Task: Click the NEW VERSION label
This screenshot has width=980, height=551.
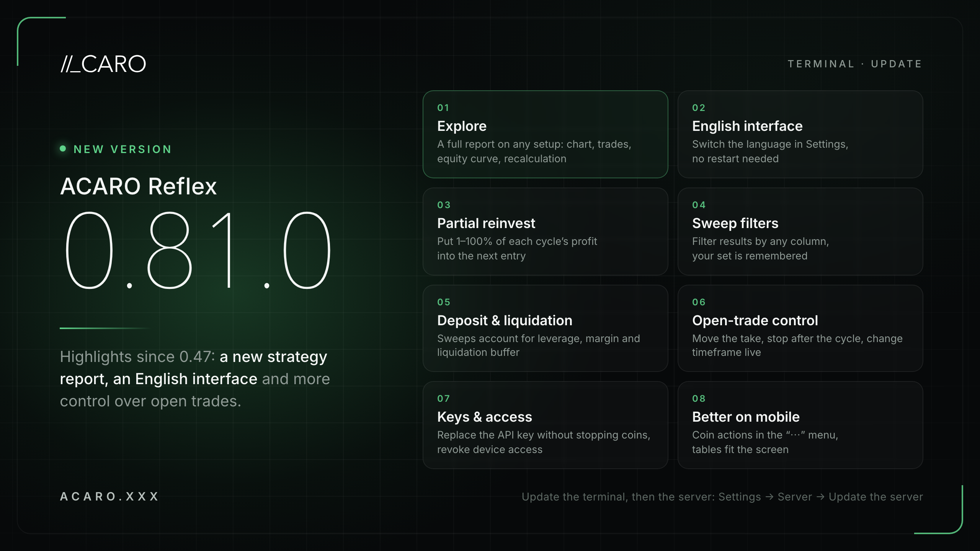Action: coord(122,149)
